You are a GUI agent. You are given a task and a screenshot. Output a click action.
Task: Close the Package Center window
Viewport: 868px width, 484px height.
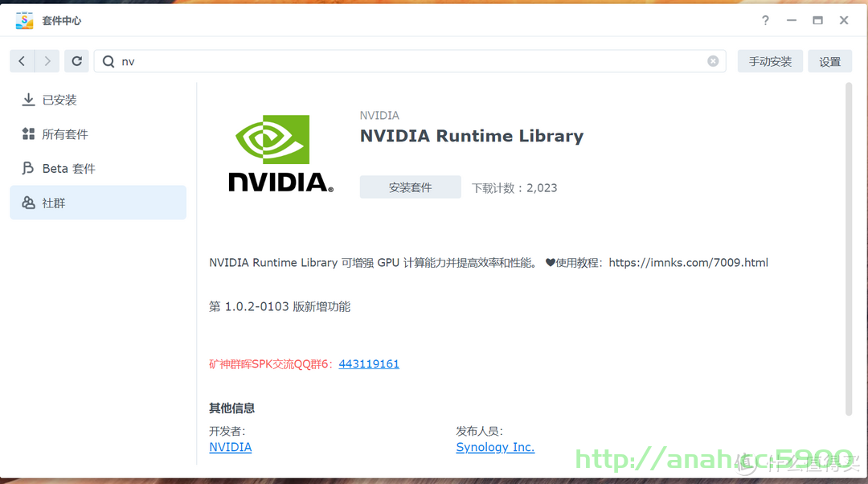tap(844, 20)
